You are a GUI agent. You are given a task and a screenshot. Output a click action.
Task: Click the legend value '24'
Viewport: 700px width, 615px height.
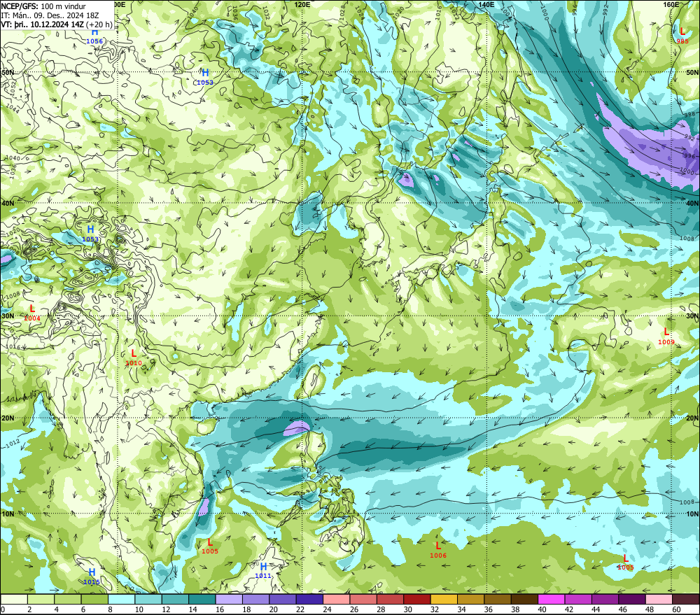coord(327,609)
